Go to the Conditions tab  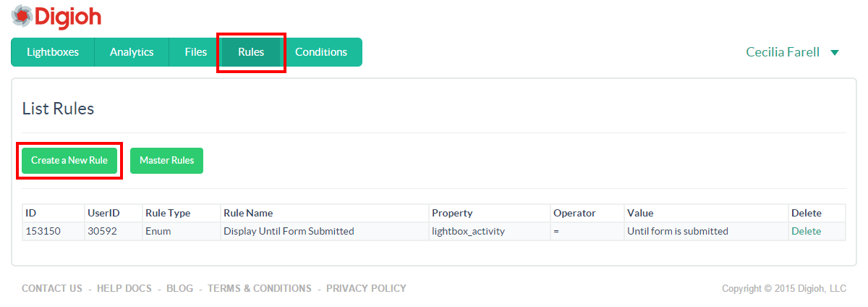click(x=321, y=52)
